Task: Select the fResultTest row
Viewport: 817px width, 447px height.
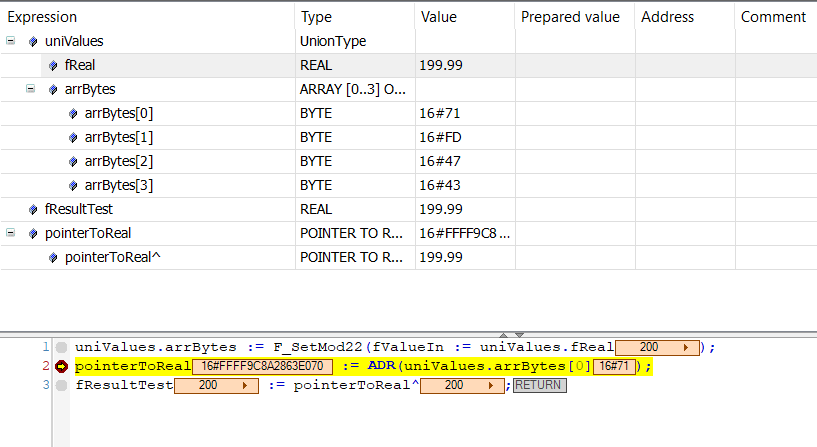Action: coord(408,209)
